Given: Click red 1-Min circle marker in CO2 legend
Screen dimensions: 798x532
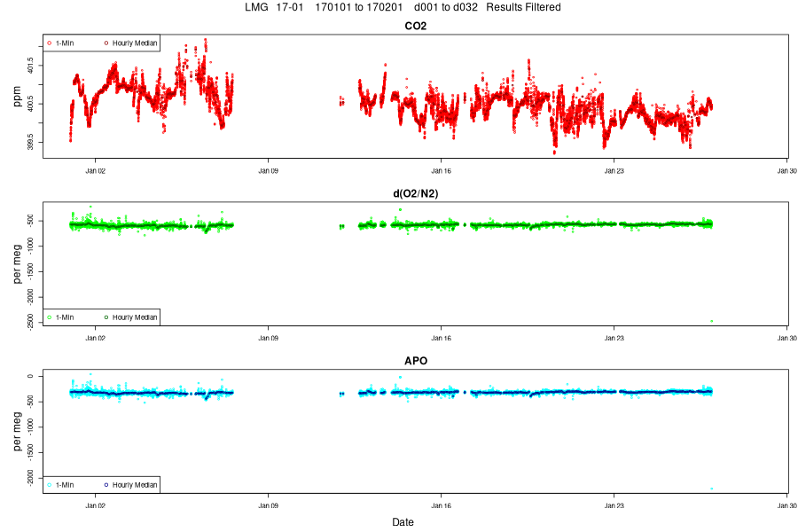Looking at the screenshot, I should [50, 43].
